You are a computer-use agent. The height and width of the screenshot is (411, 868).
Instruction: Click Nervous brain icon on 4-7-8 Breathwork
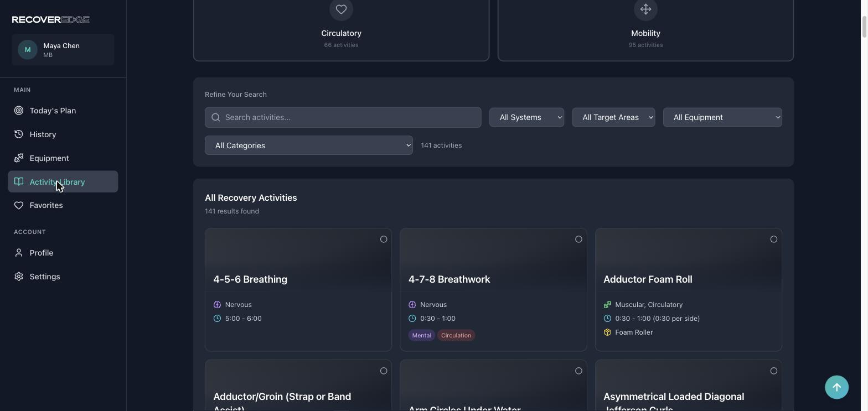tap(412, 305)
